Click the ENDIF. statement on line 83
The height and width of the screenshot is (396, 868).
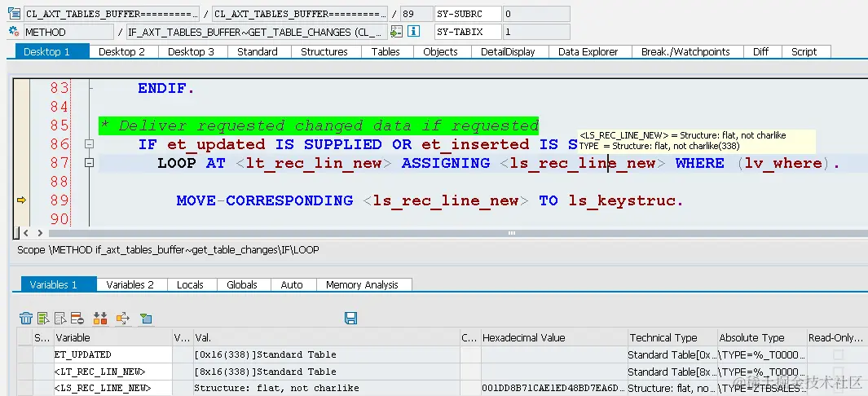click(166, 89)
